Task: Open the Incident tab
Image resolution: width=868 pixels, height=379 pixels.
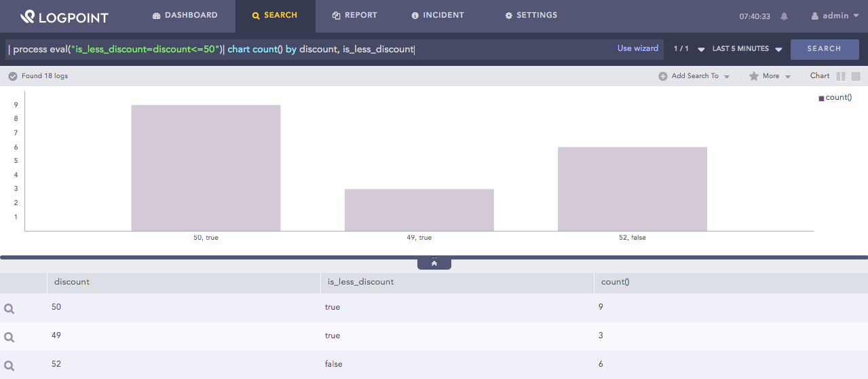Action: coord(438,16)
